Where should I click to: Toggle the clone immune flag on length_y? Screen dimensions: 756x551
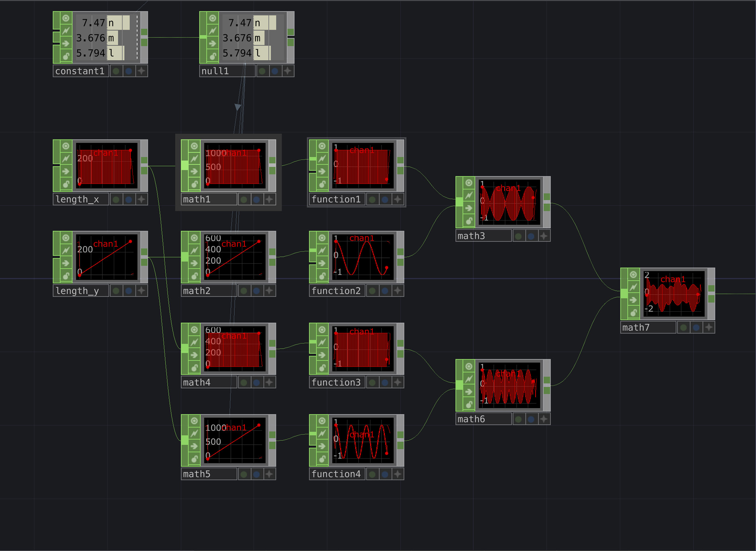66,250
